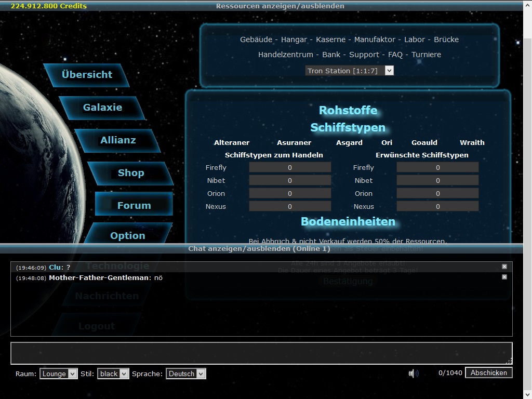
Task: Open the Stil black dropdown
Action: pos(113,374)
